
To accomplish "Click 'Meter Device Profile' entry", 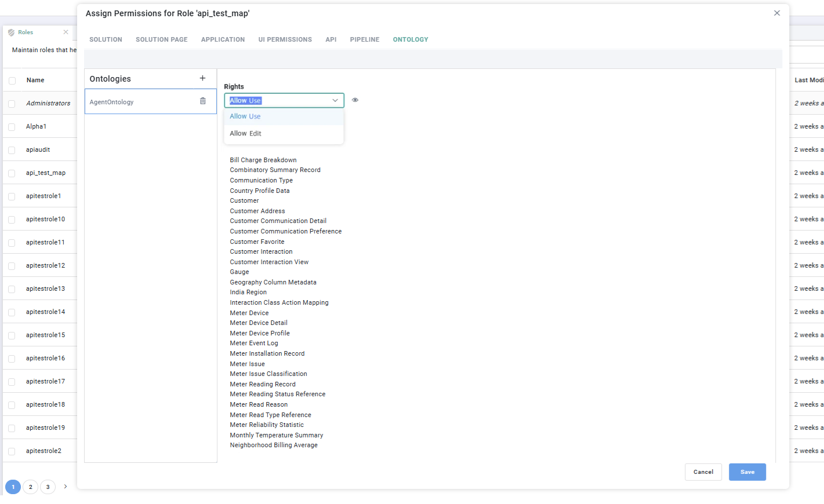I will click(260, 333).
